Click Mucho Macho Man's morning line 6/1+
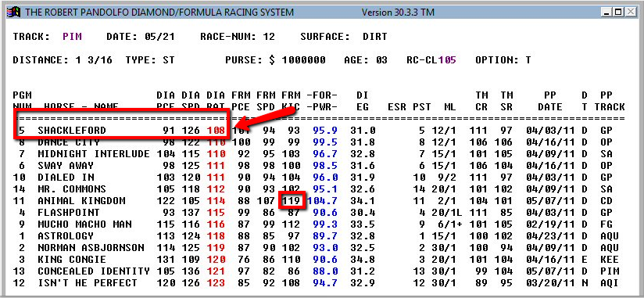Viewport: 644px width, 298px height. [x=450, y=224]
